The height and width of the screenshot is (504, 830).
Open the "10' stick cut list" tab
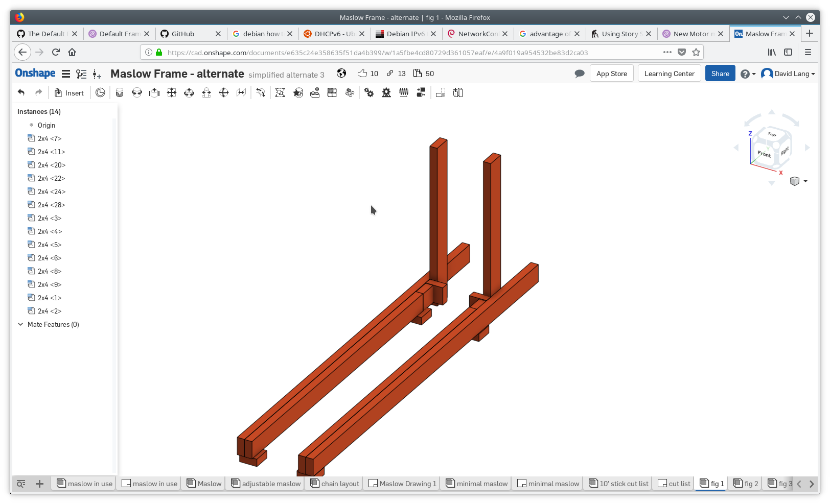pos(618,484)
